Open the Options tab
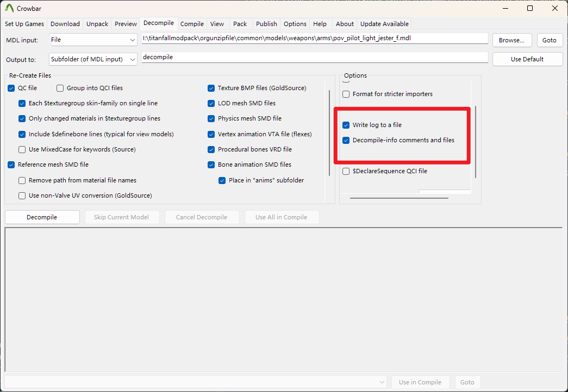Viewport: 568px width, 392px height. [295, 24]
